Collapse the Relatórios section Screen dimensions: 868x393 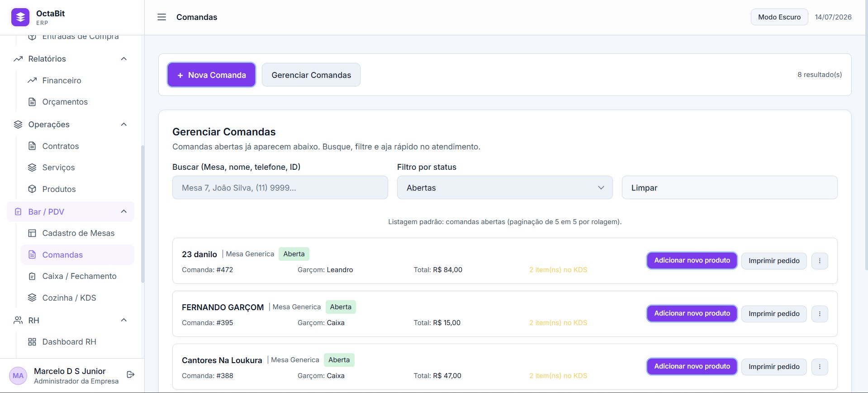coord(124,59)
